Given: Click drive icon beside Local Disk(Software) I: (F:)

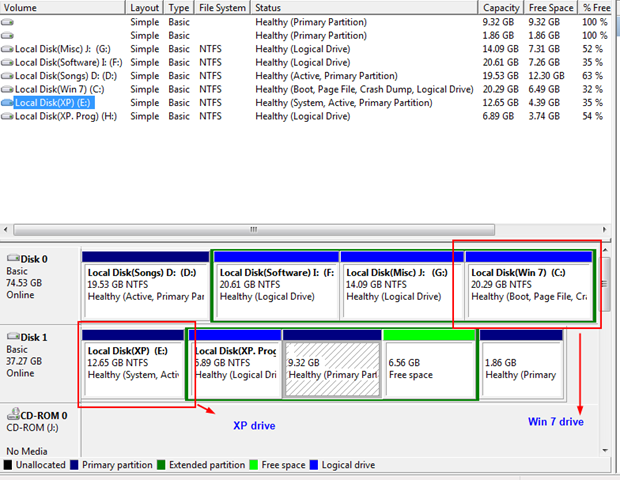Looking at the screenshot, I should click(x=7, y=62).
